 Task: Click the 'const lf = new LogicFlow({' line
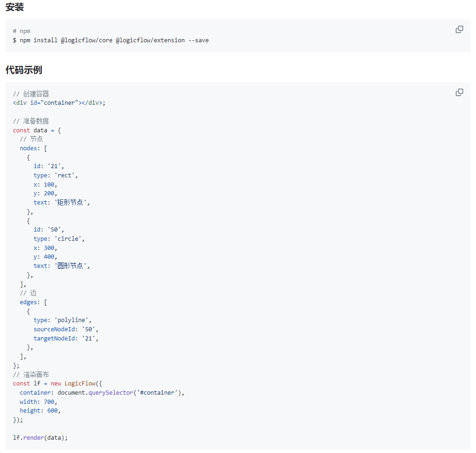click(x=57, y=384)
